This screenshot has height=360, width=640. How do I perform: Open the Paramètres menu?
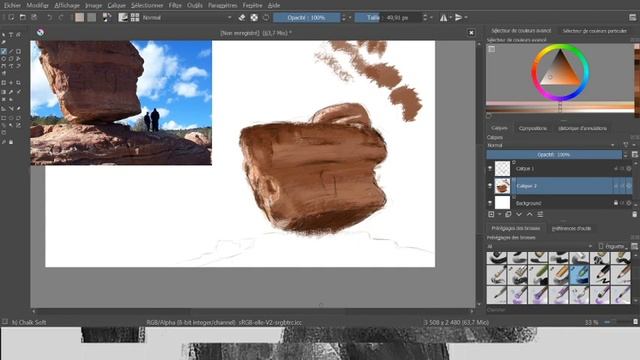(x=222, y=5)
